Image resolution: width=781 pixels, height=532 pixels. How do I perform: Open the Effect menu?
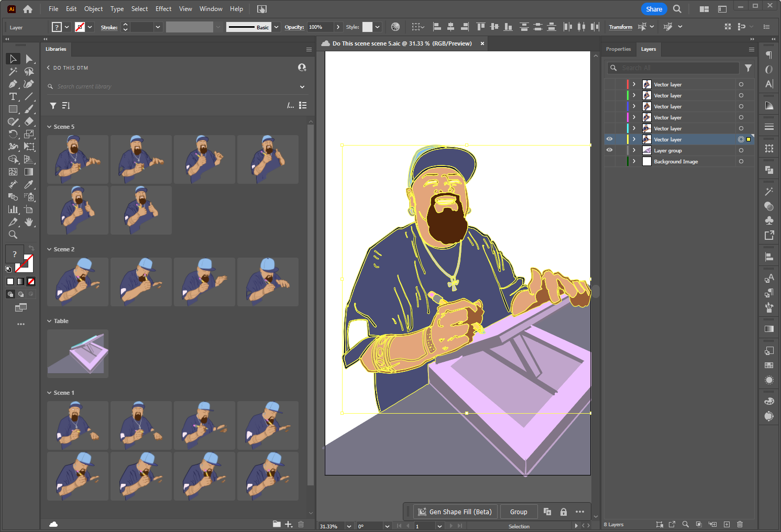coord(163,9)
